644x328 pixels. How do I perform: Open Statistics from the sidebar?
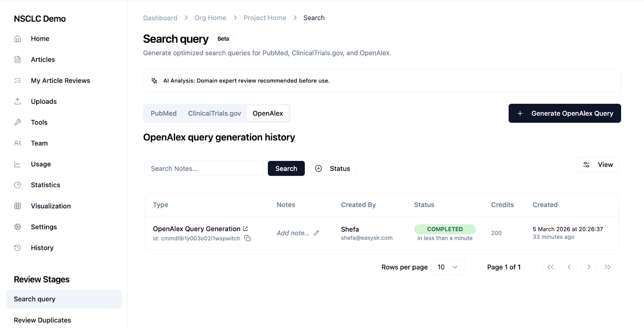[x=45, y=185]
